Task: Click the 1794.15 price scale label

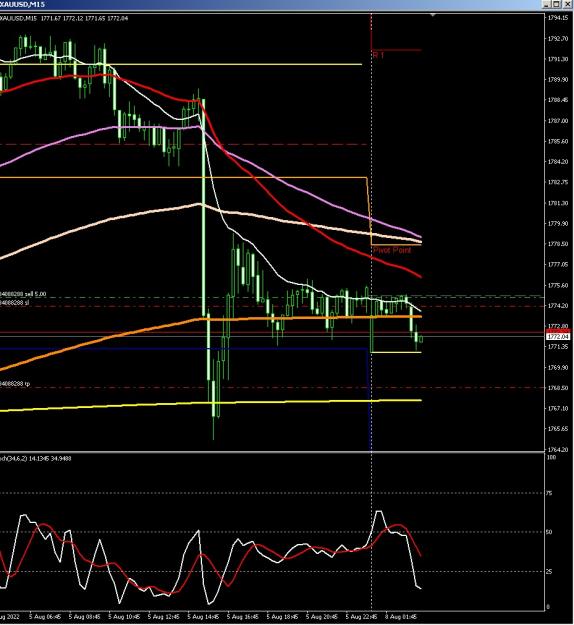Action: pos(558,18)
